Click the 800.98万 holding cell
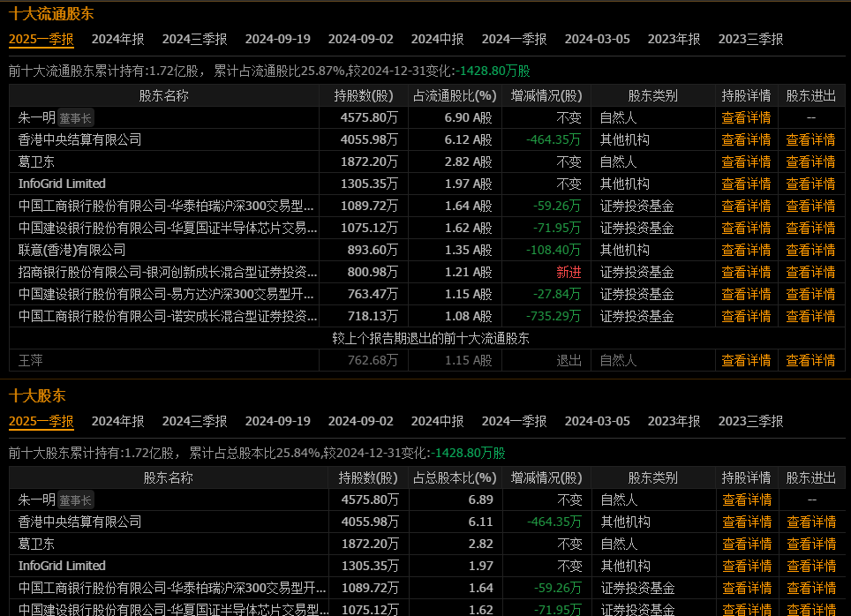This screenshot has width=851, height=616. click(373, 273)
